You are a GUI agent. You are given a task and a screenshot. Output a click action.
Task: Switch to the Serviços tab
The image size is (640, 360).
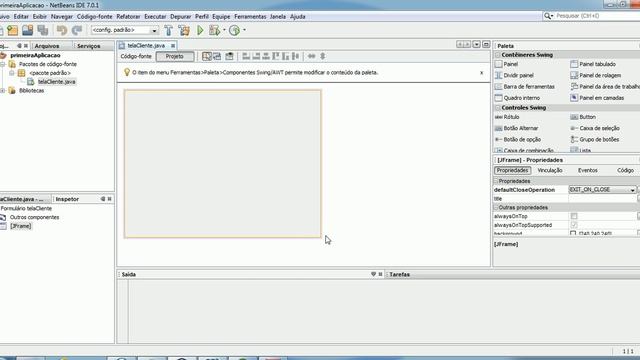(x=89, y=46)
